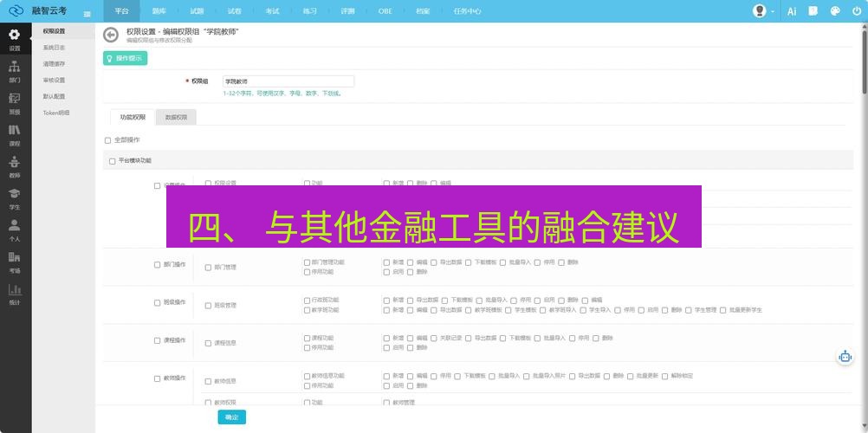
Task: Open 清理缓存 in the settings submenu
Action: [x=55, y=64]
